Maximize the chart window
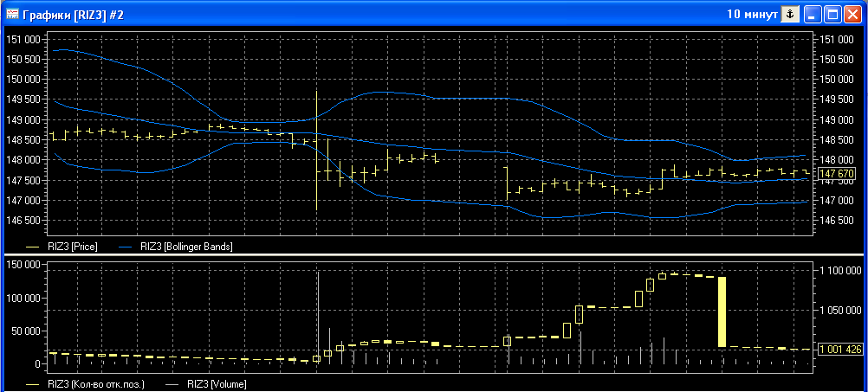Screen dimensions: 868x392 (832, 14)
